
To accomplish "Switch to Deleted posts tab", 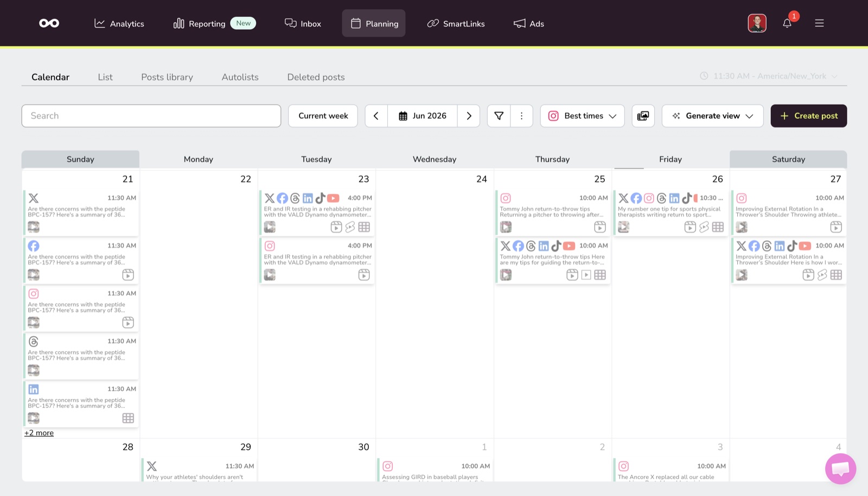I will pyautogui.click(x=316, y=77).
